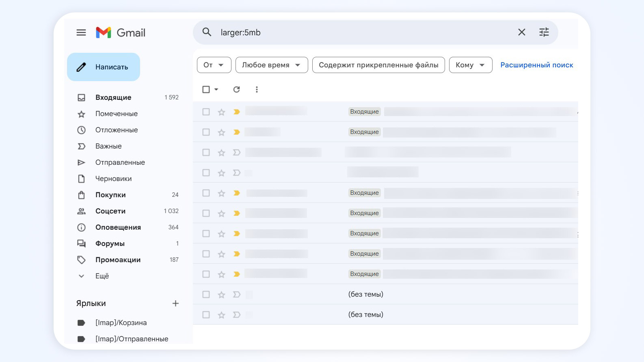Open the 'Входящие' inbox folder
644x362 pixels.
point(113,97)
